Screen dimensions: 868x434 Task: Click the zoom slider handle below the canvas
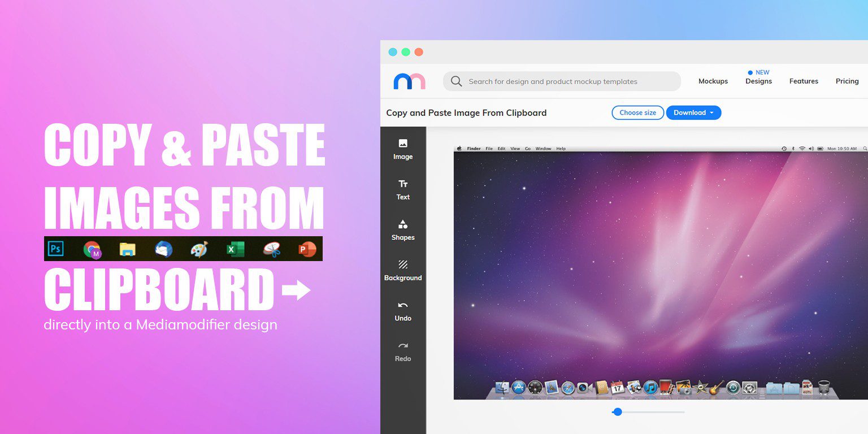617,412
